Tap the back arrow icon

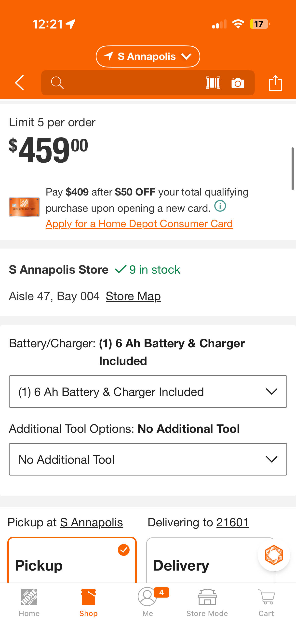point(19,83)
